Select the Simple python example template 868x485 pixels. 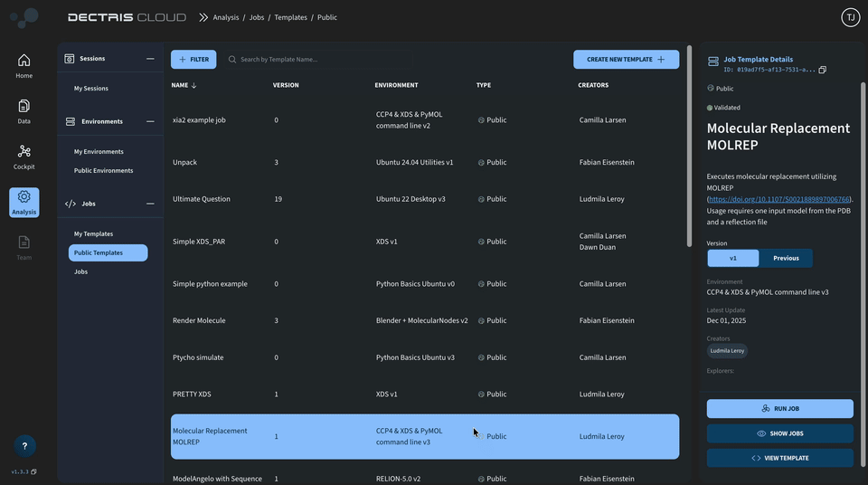pyautogui.click(x=425, y=284)
